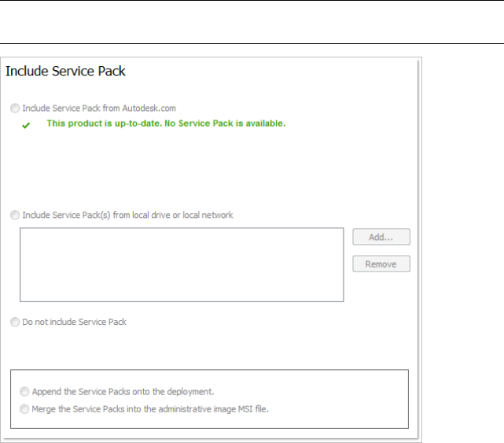The image size is (504, 443).
Task: Click the Include Service Pack heading
Action: pos(66,72)
